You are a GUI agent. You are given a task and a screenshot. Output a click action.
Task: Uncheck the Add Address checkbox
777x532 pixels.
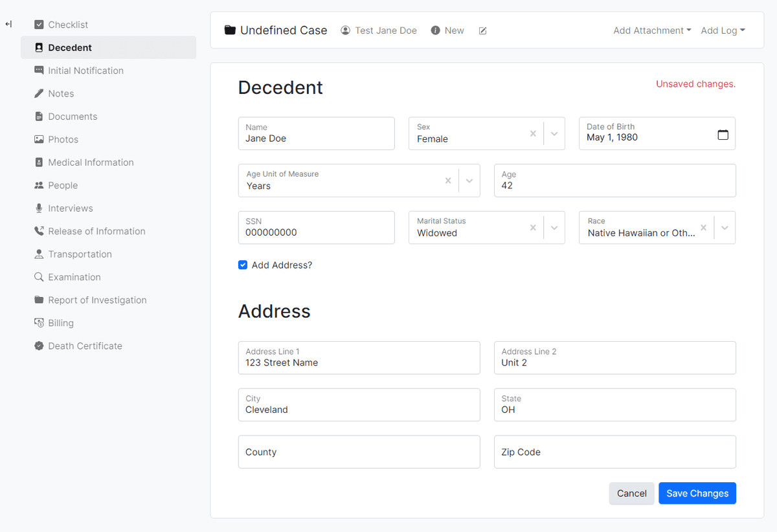[242, 265]
